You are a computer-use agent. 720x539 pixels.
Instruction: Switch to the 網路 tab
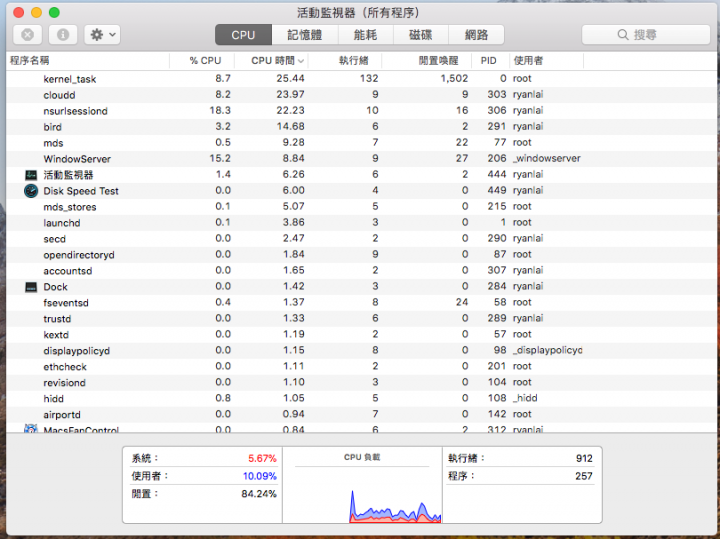pyautogui.click(x=476, y=34)
